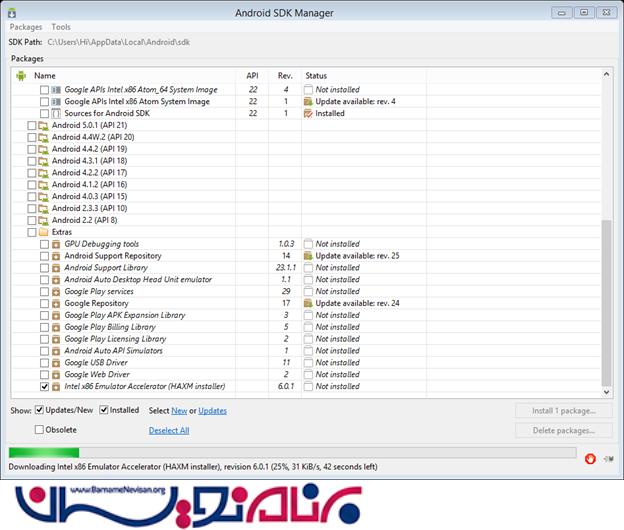Uncheck the Updates/New filter checkbox
This screenshot has width=624, height=530.
click(x=39, y=410)
